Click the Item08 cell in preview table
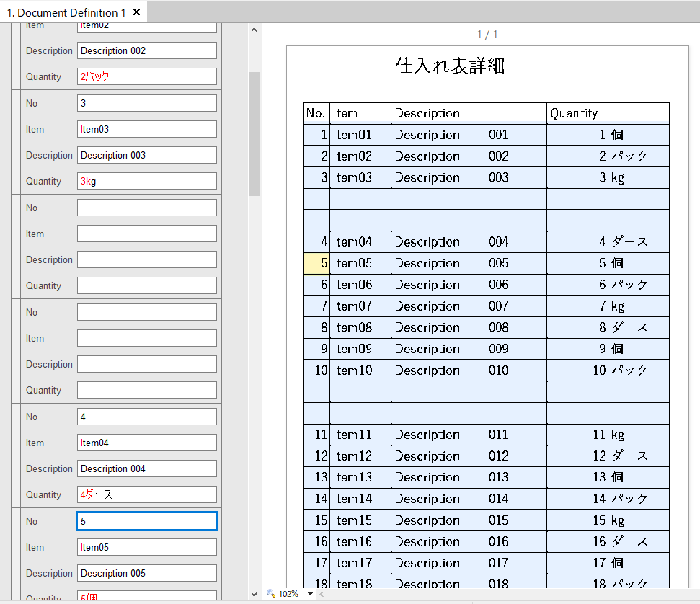700x604 pixels. pos(360,327)
